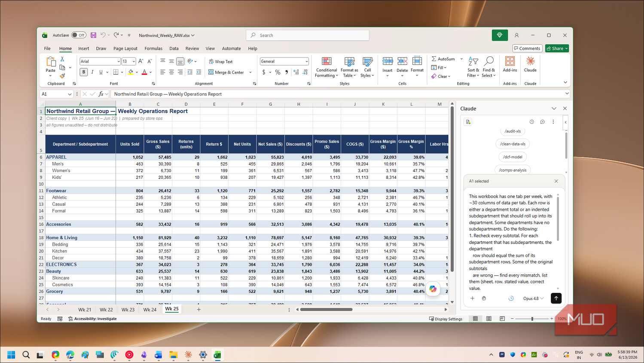
Task: Click AutoSum button
Action: (443, 59)
